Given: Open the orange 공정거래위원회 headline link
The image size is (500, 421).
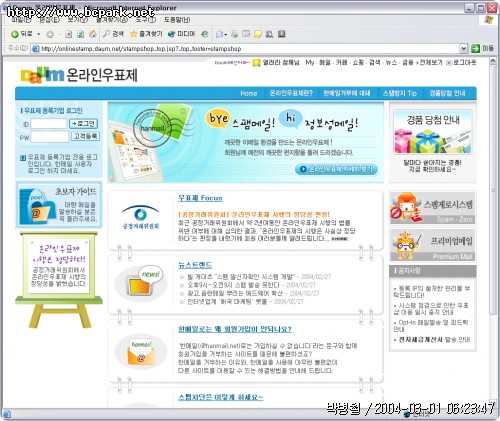Looking at the screenshot, I should [254, 214].
